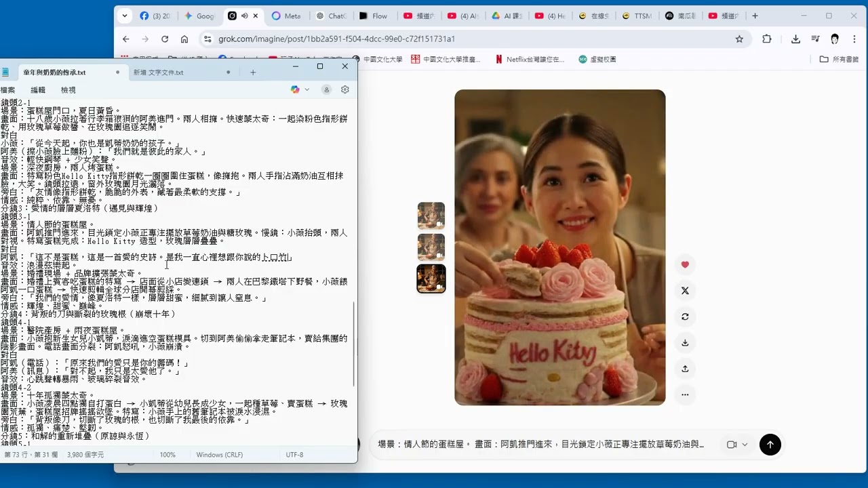
Task: Click the line 分鏡3：愛情的層層夏洛特
Action: 79,208
